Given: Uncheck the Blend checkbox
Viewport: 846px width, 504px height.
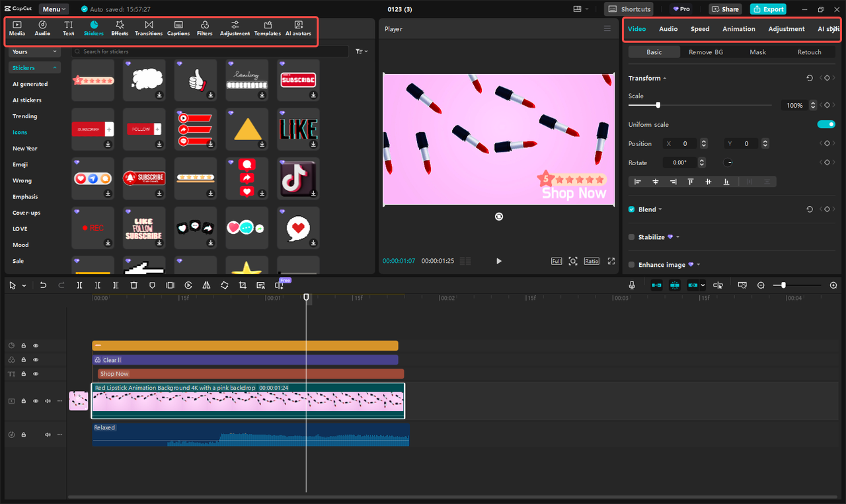Looking at the screenshot, I should coord(631,209).
